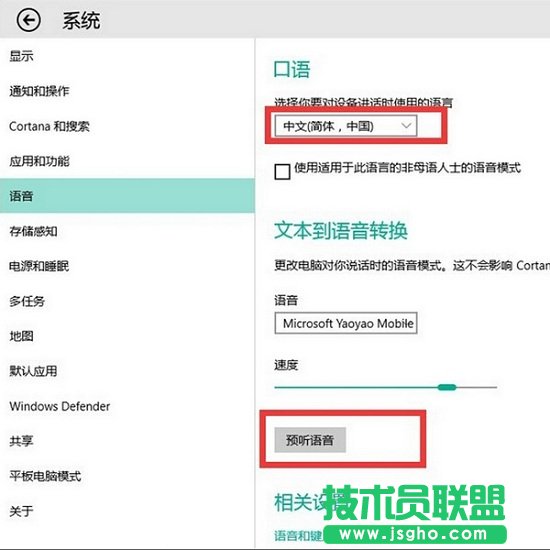This screenshot has height=550, width=550.
Task: Open 多任务 settings category
Action: (27, 301)
